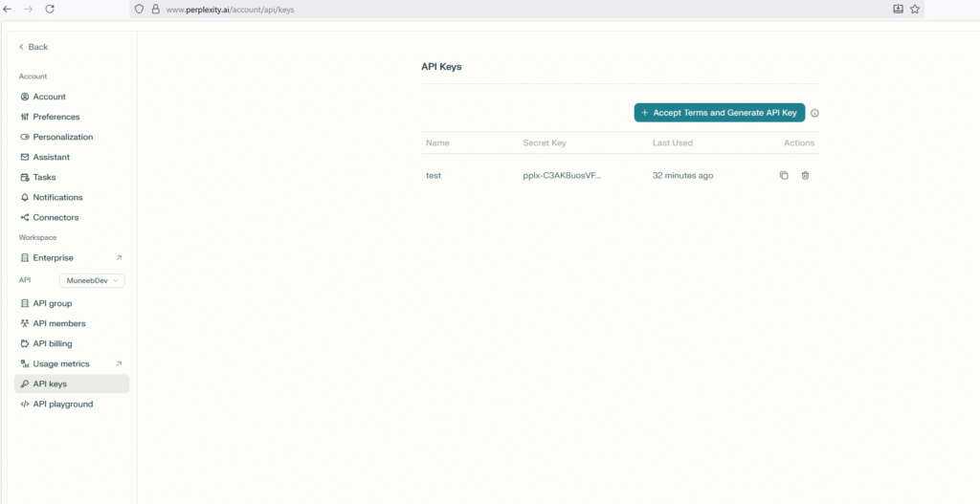This screenshot has width=980, height=504.
Task: Click the install app icon in address bar
Action: 898,9
